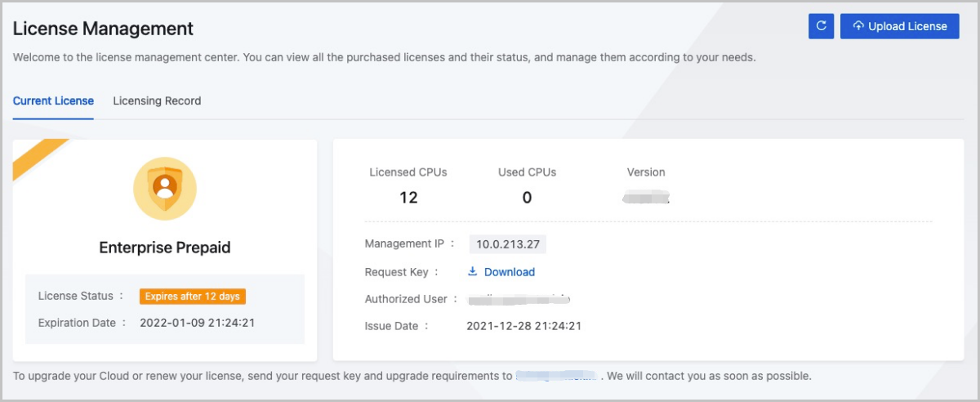The height and width of the screenshot is (402, 980).
Task: Click the Upload License button
Action: [898, 26]
